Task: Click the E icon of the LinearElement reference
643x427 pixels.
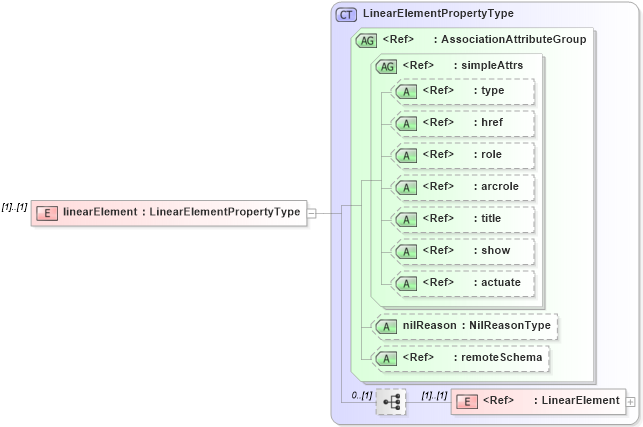Action: click(467, 402)
